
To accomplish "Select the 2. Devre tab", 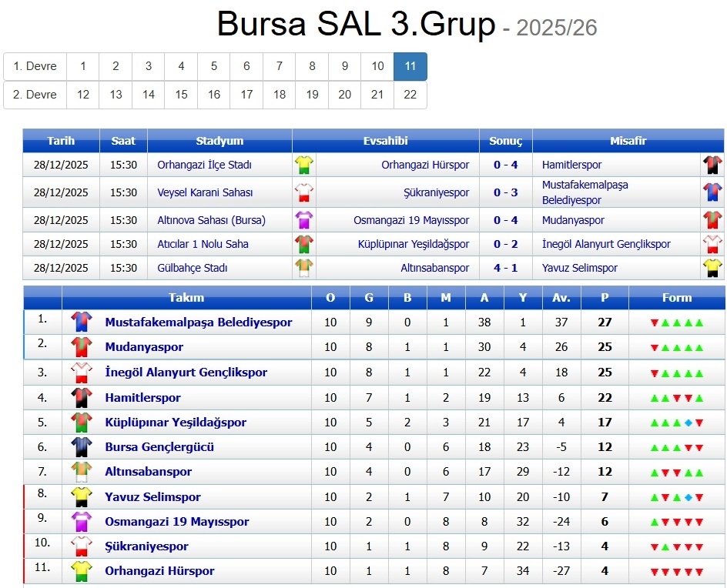I will [x=35, y=95].
